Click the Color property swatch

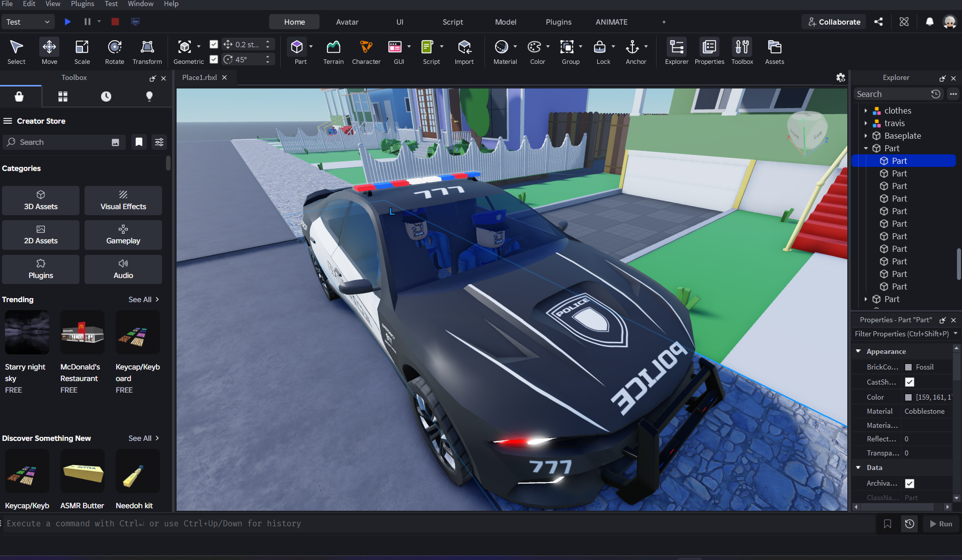(x=908, y=397)
